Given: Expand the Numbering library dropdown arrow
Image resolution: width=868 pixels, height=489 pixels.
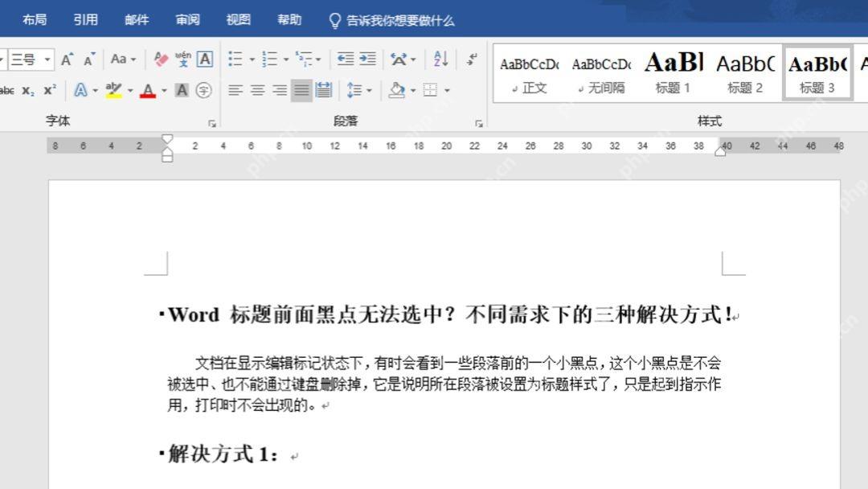Looking at the screenshot, I should point(286,60).
